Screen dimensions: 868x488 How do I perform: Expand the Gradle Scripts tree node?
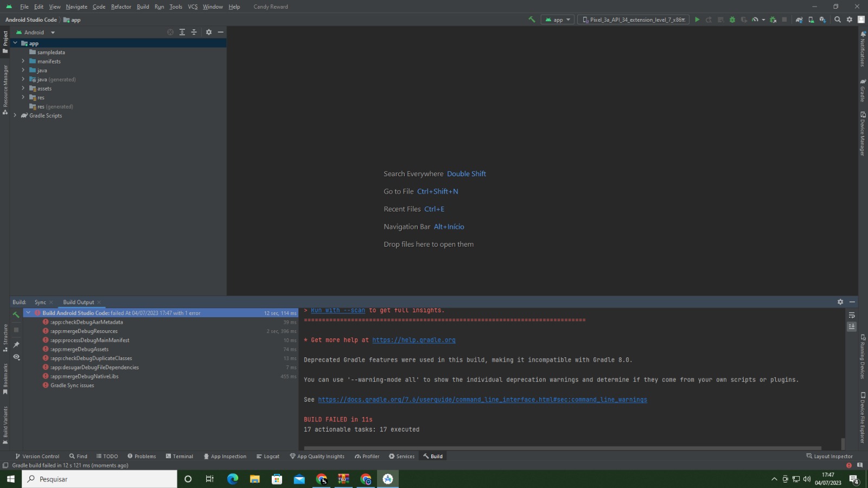15,115
